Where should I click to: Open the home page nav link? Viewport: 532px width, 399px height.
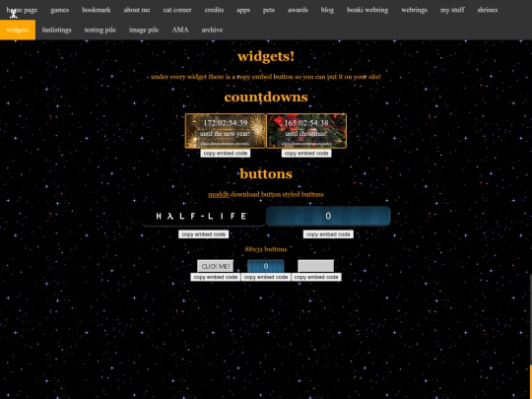pyautogui.click(x=22, y=10)
